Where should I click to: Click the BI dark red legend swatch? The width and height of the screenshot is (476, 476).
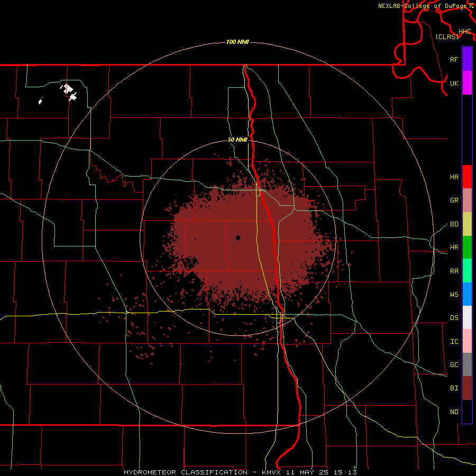point(467,388)
